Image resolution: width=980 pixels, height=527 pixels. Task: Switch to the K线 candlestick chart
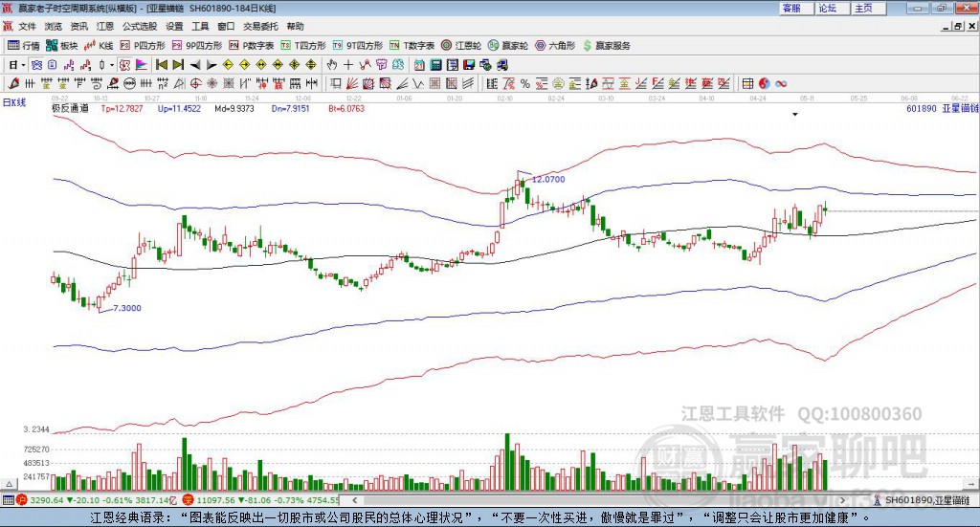(99, 46)
